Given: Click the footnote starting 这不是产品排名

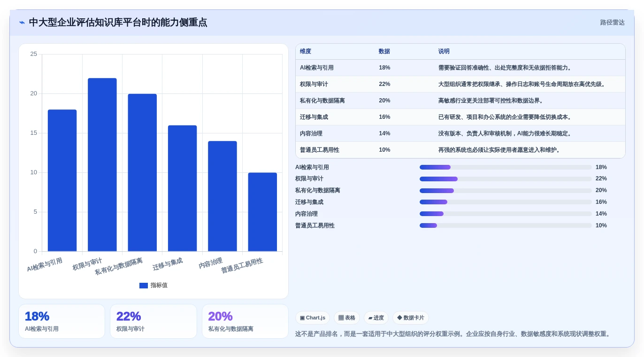Looking at the screenshot, I should point(454,334).
